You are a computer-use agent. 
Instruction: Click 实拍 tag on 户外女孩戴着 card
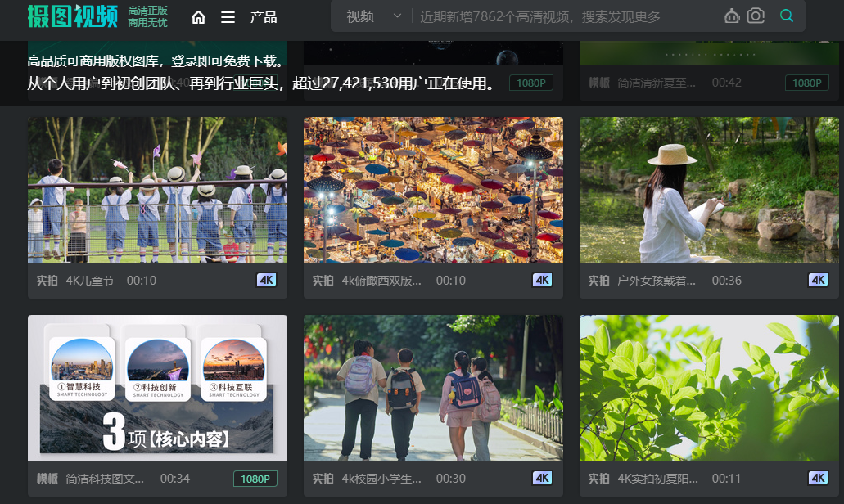coord(598,281)
